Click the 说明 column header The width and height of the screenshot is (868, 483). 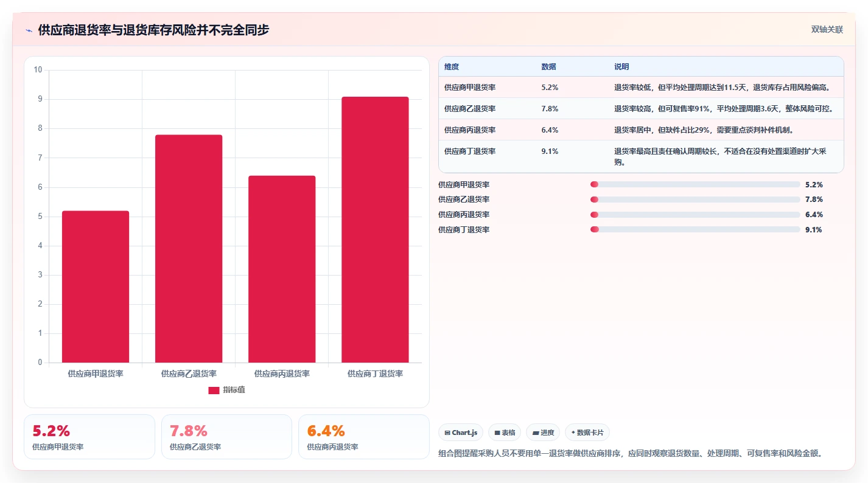(621, 67)
